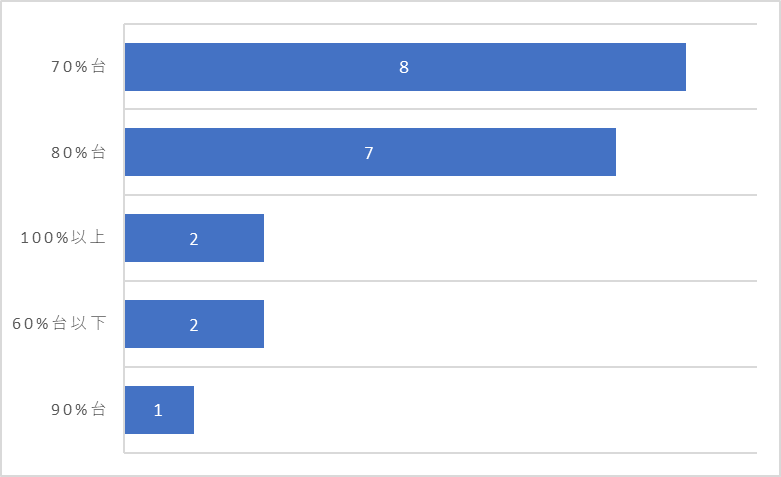Select the 70%台 bar
Image resolution: width=781 pixels, height=477 pixels.
405,67
